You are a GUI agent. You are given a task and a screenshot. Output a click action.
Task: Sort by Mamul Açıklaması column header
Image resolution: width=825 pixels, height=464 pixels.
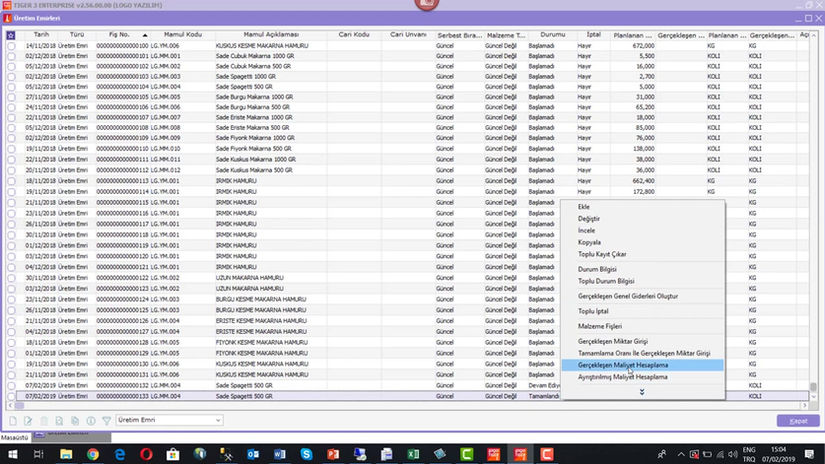[271, 35]
